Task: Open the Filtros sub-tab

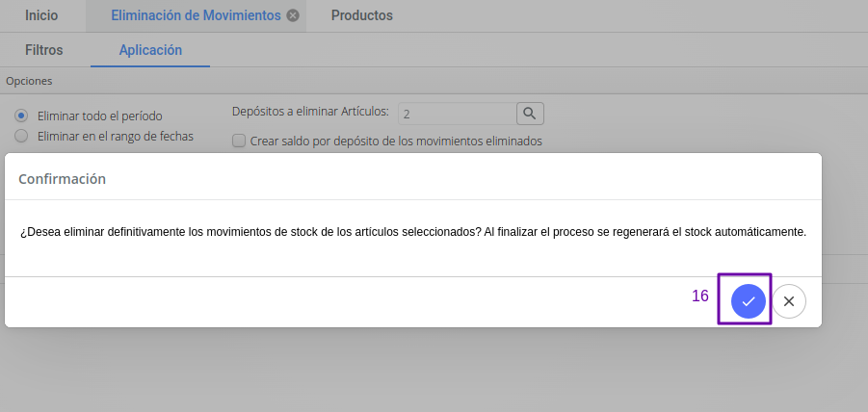Action: [x=44, y=50]
